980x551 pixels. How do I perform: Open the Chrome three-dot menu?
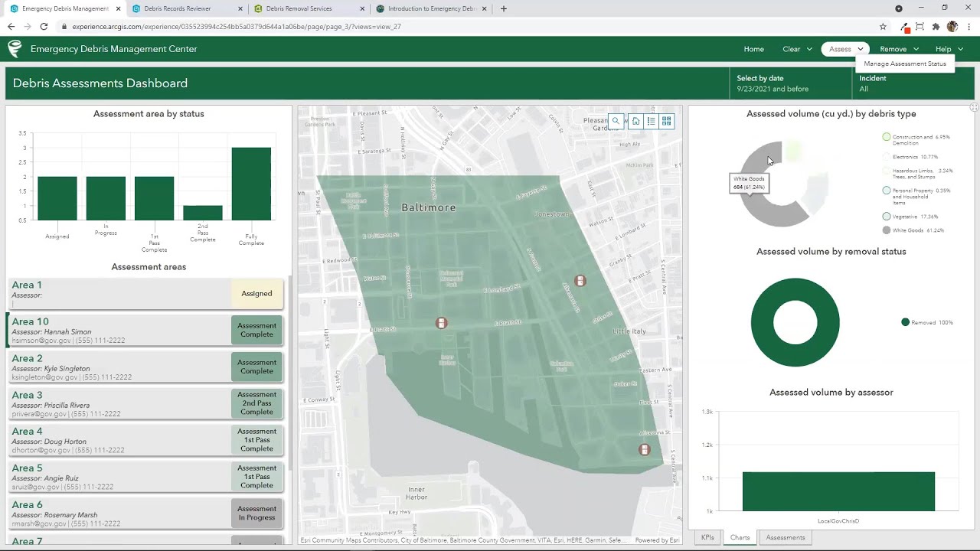coord(969,26)
